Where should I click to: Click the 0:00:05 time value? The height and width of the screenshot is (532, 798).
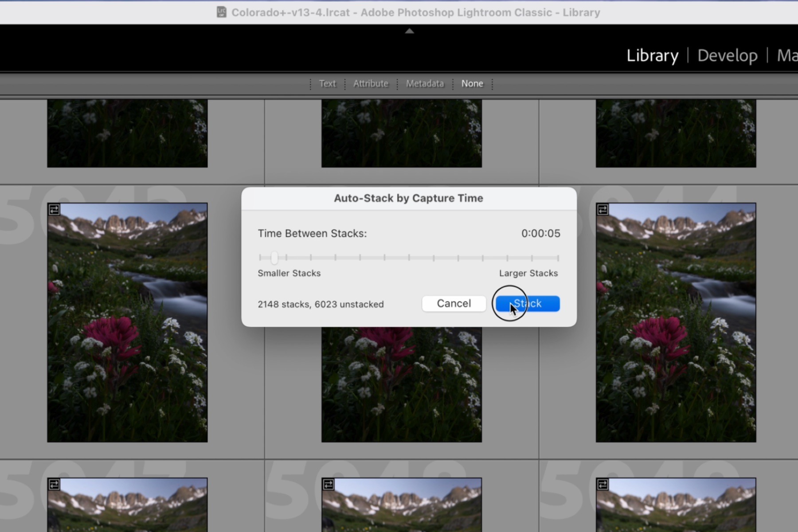coord(541,233)
